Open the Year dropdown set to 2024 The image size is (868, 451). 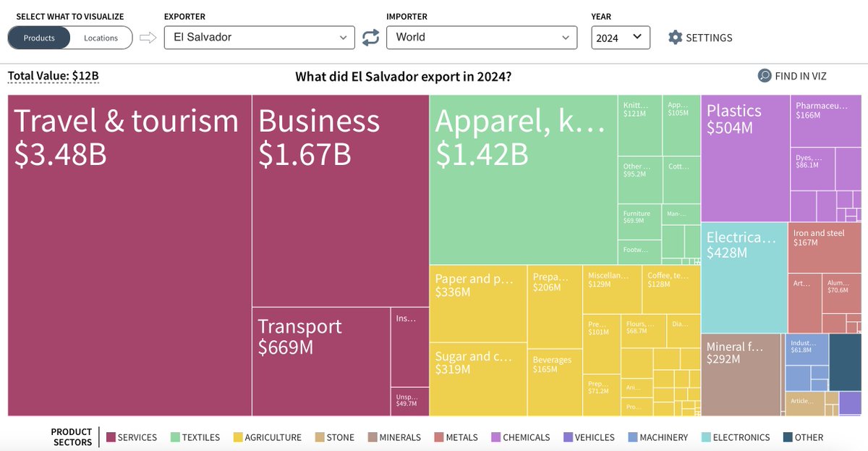621,36
